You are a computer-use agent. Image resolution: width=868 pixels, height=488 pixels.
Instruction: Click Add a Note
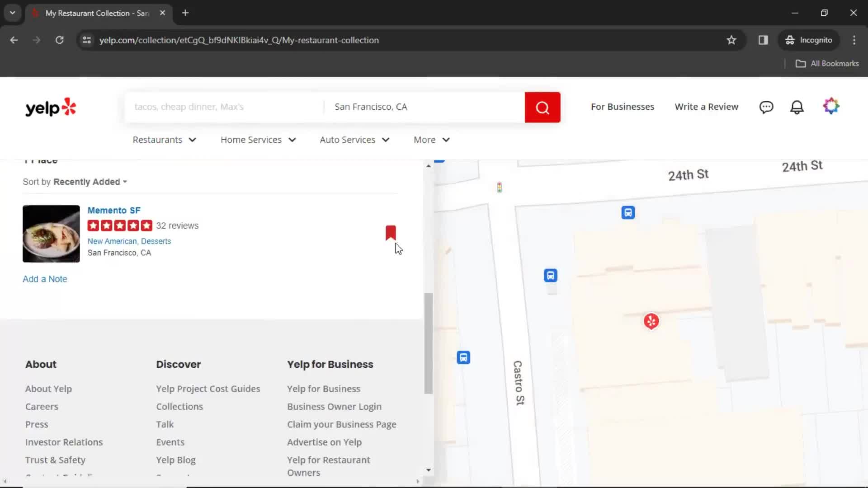(45, 279)
